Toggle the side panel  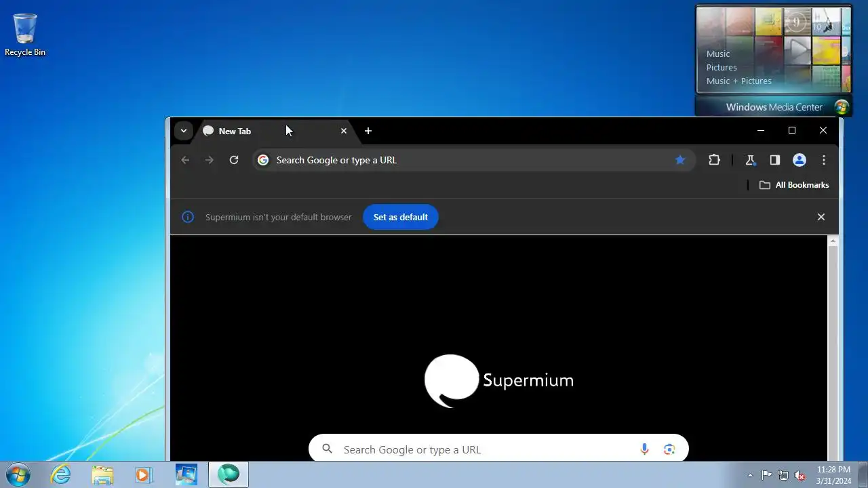coord(774,160)
